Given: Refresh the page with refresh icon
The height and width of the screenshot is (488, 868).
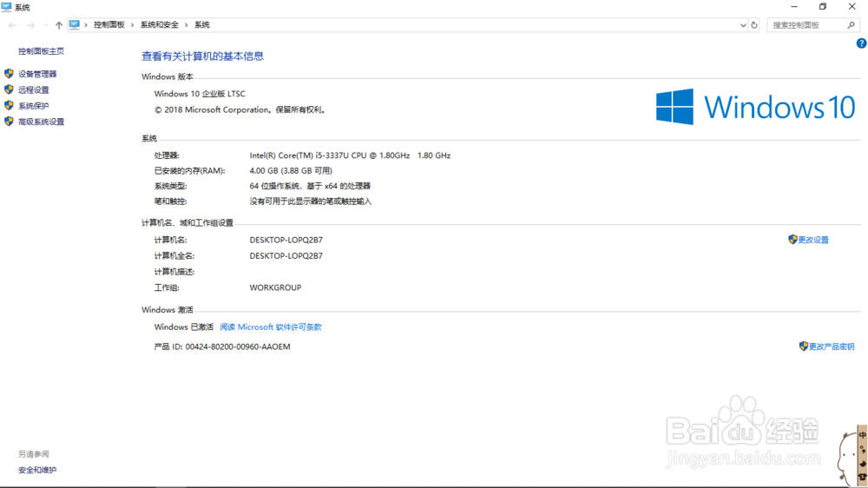Looking at the screenshot, I should 754,25.
